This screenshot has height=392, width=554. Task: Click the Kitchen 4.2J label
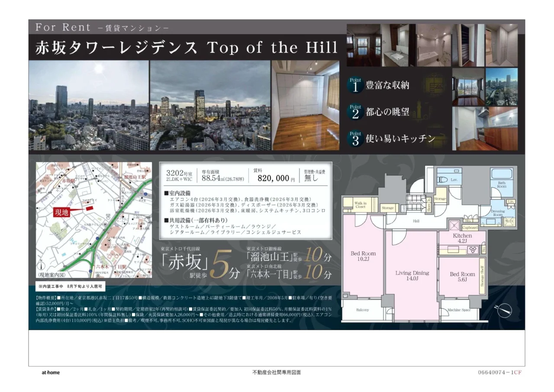tap(462, 238)
